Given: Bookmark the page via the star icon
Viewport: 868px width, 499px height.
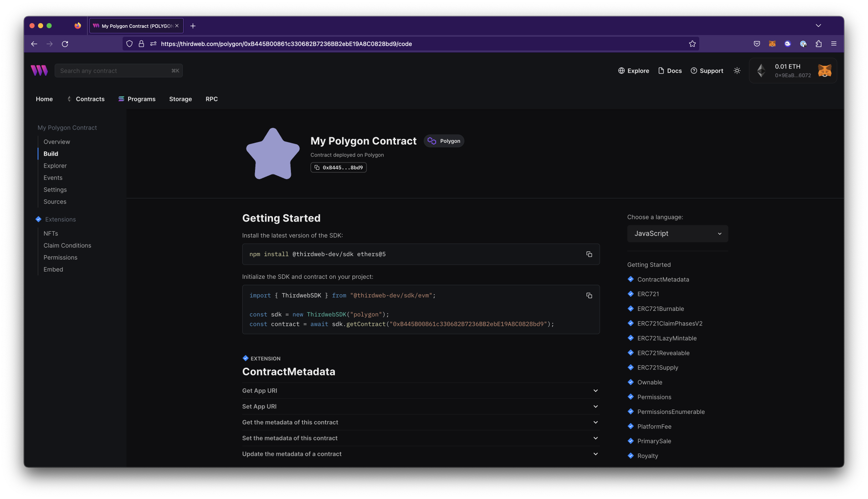Looking at the screenshot, I should click(692, 44).
